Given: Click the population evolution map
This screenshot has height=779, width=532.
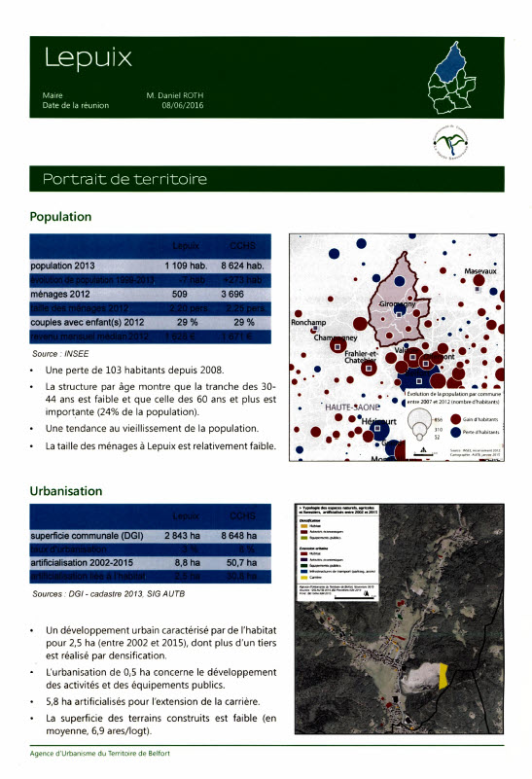Looking at the screenshot, I should coord(397,347).
